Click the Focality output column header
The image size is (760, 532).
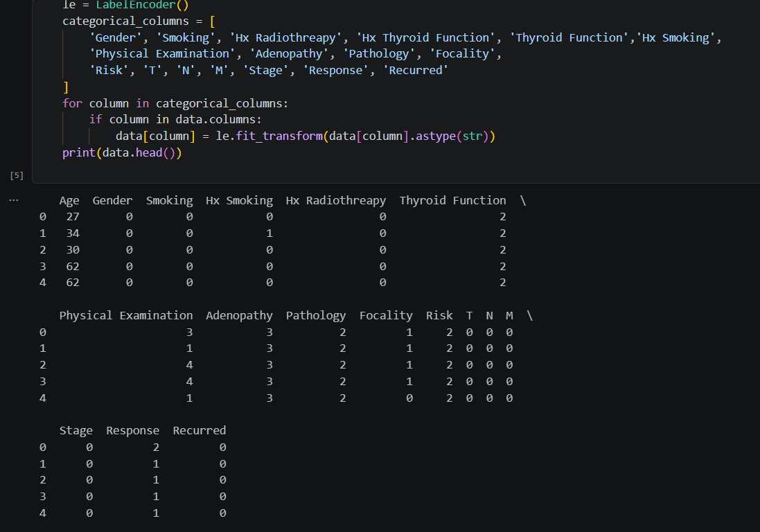(386, 316)
